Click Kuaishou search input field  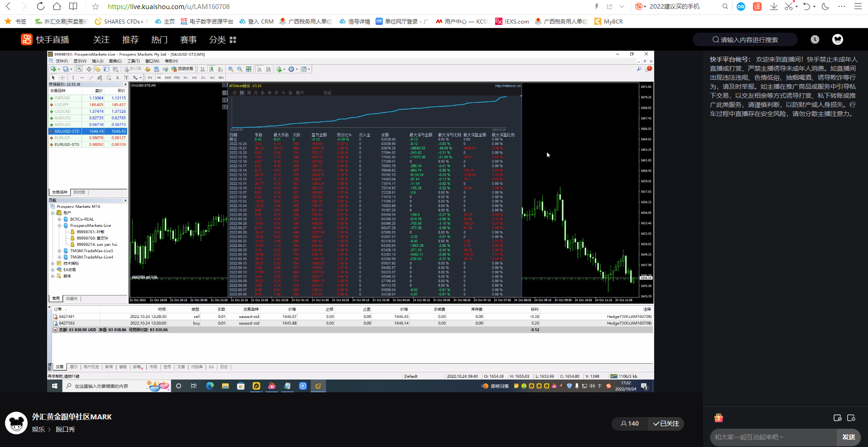click(745, 40)
